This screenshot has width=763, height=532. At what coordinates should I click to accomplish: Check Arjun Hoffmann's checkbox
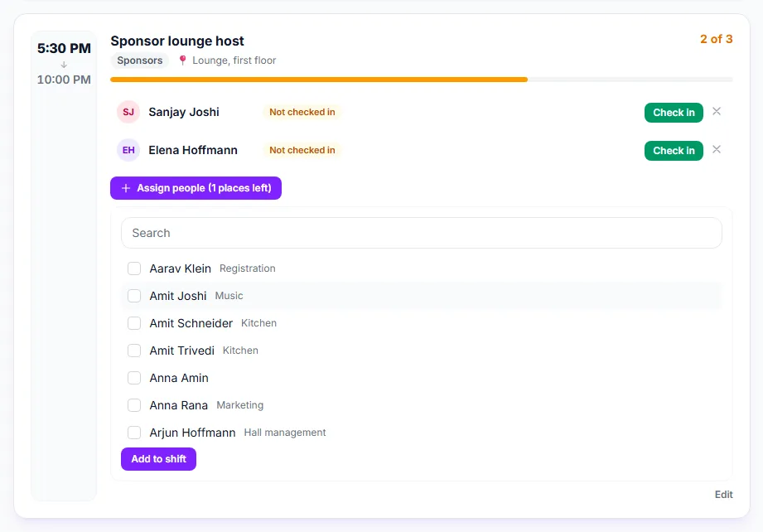(x=134, y=433)
